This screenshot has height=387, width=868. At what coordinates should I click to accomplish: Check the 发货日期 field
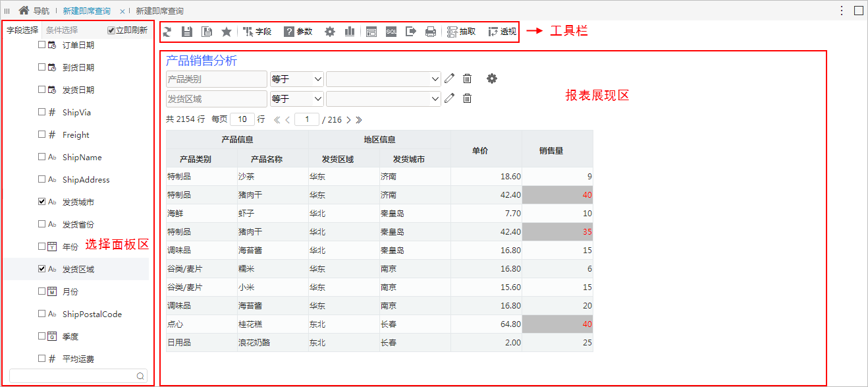click(42, 90)
